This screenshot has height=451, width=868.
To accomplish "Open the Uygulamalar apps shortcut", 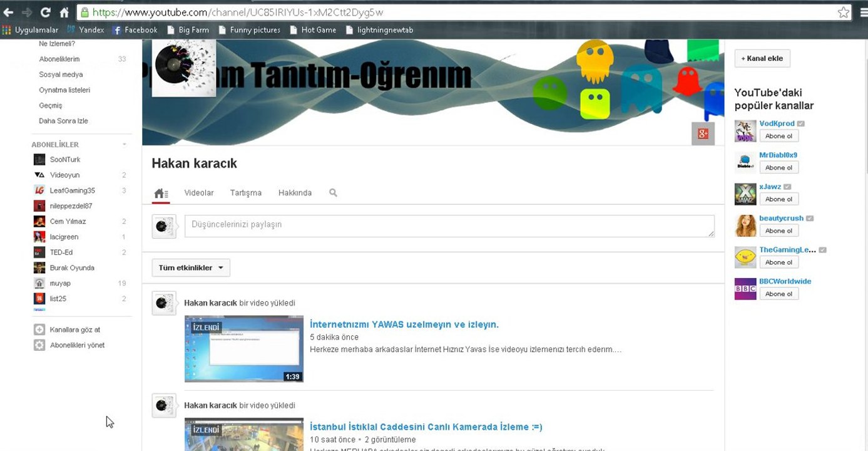I will [x=30, y=30].
